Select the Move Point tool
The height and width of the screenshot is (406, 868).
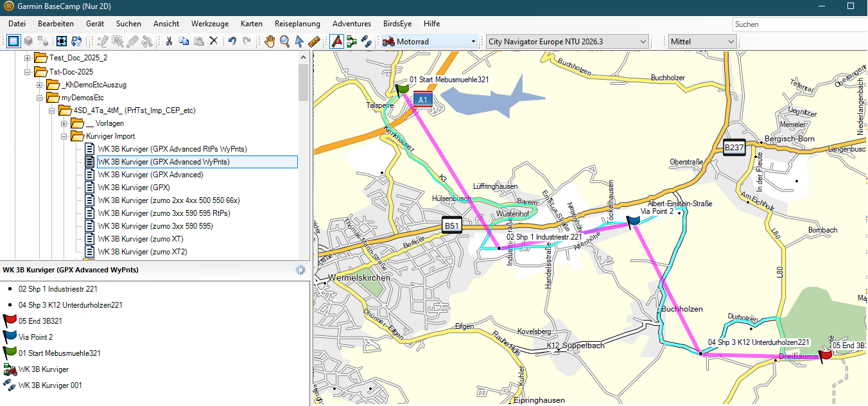point(118,41)
